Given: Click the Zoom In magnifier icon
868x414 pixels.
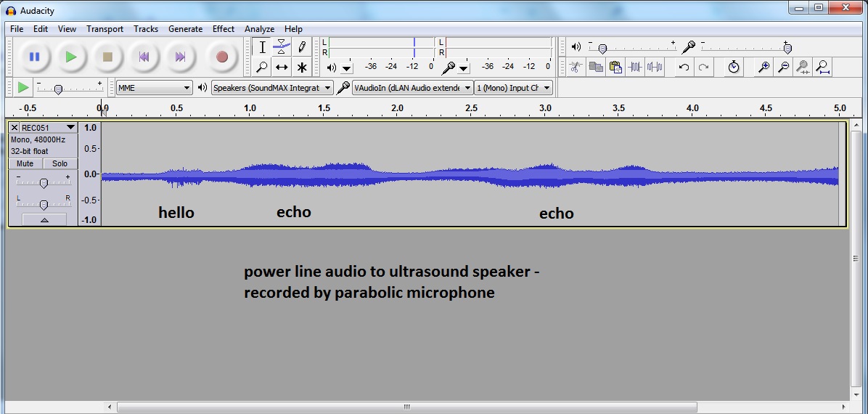Looking at the screenshot, I should [763, 68].
